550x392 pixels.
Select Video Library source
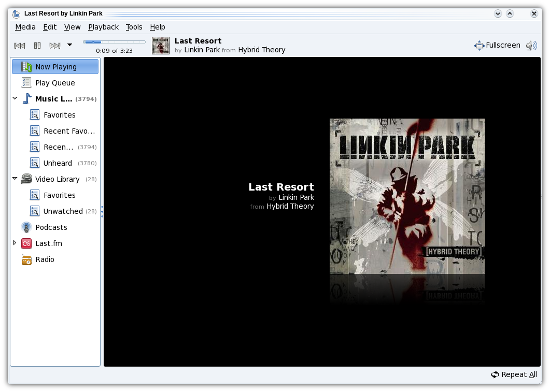[57, 179]
